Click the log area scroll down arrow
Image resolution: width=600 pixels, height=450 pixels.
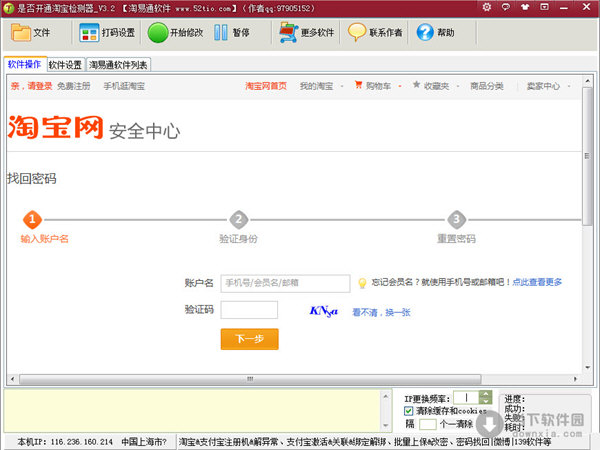tap(386, 426)
